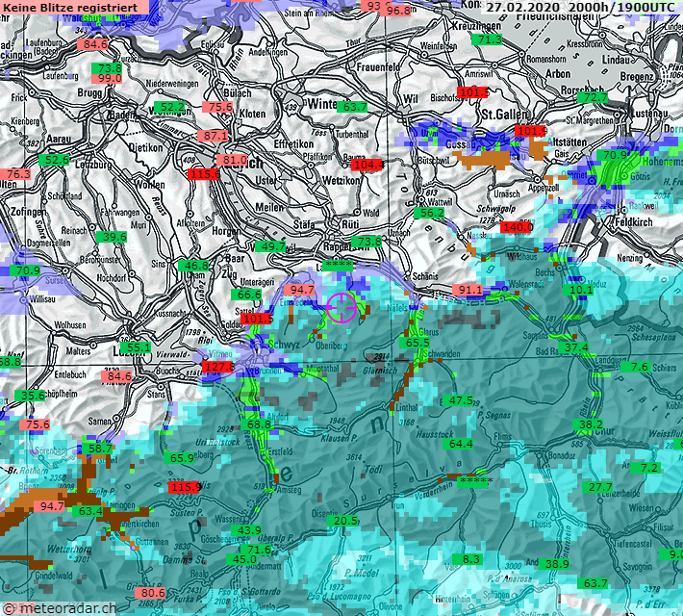Click the red 101.9 value near St.Gallen
The width and height of the screenshot is (683, 616).
click(x=531, y=131)
